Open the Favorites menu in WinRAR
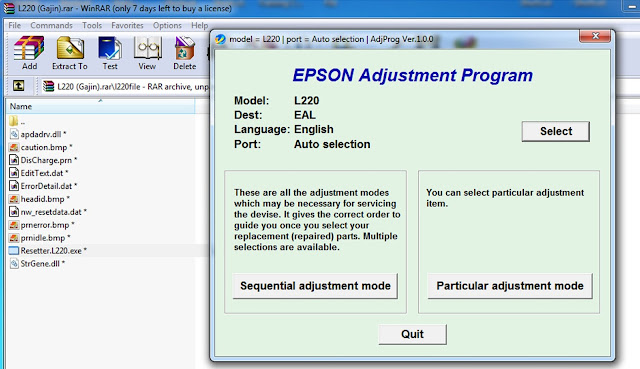The image size is (640, 369). pyautogui.click(x=127, y=25)
